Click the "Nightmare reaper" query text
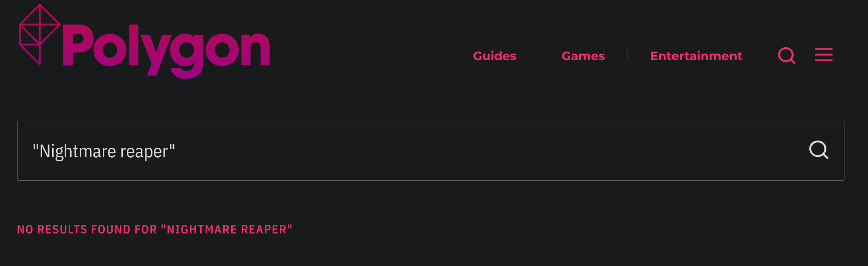The image size is (868, 266). pos(104,151)
